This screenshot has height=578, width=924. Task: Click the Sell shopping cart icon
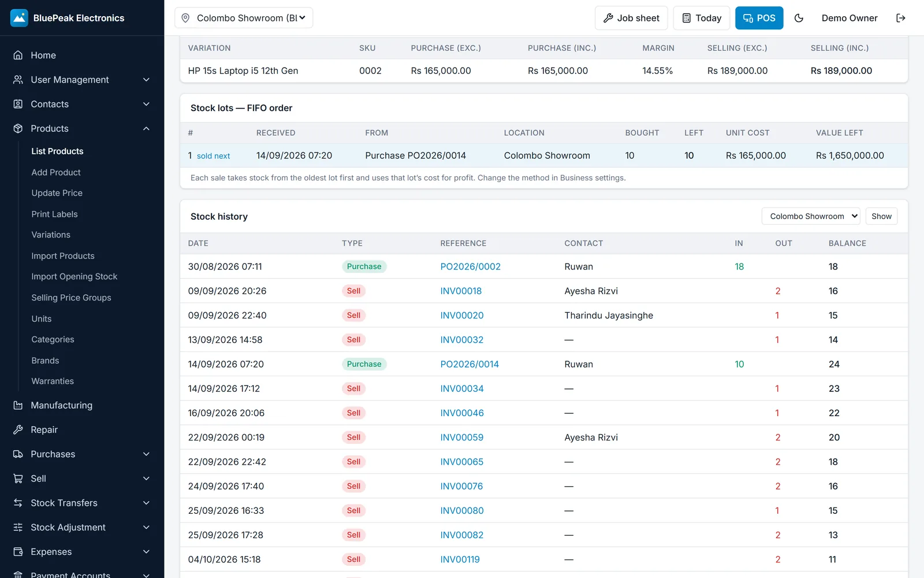[x=18, y=479]
